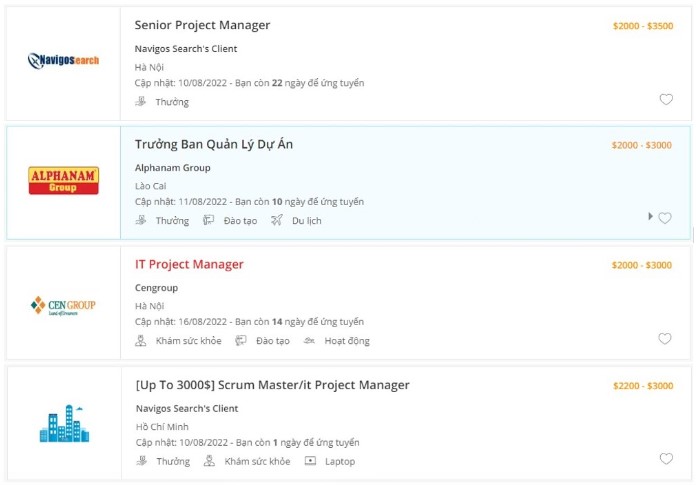Expand the Alphanam listing using arrow

tap(651, 216)
